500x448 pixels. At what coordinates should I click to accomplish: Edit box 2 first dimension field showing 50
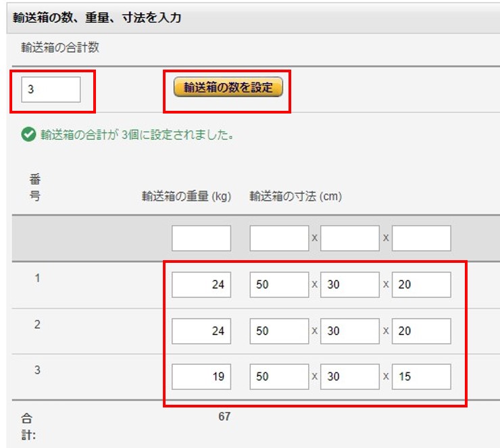tap(279, 331)
